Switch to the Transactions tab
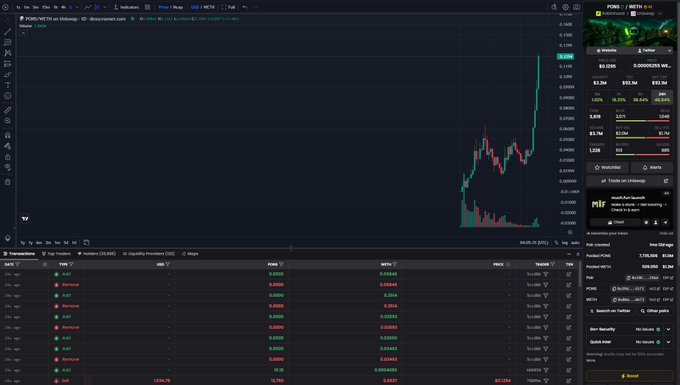The image size is (680, 385). 19,254
